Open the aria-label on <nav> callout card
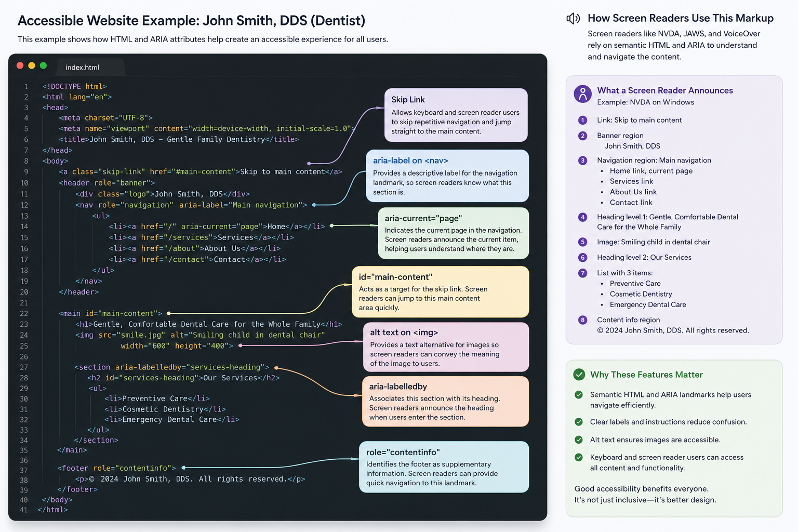 pos(447,176)
